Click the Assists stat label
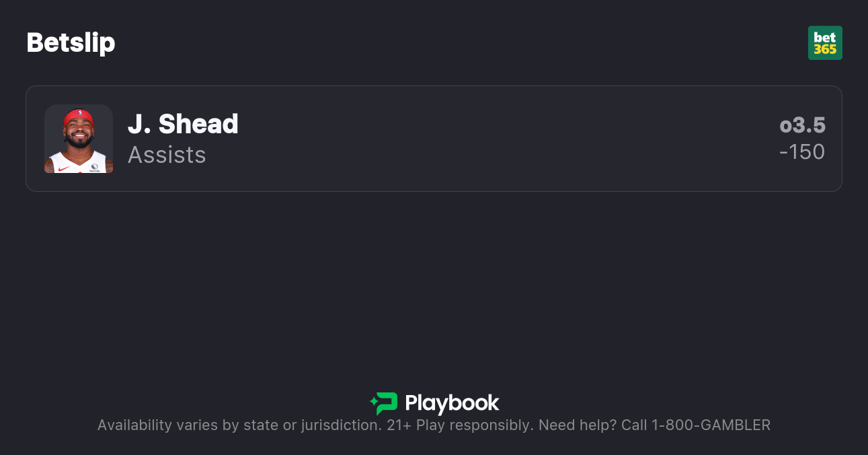 click(x=167, y=155)
